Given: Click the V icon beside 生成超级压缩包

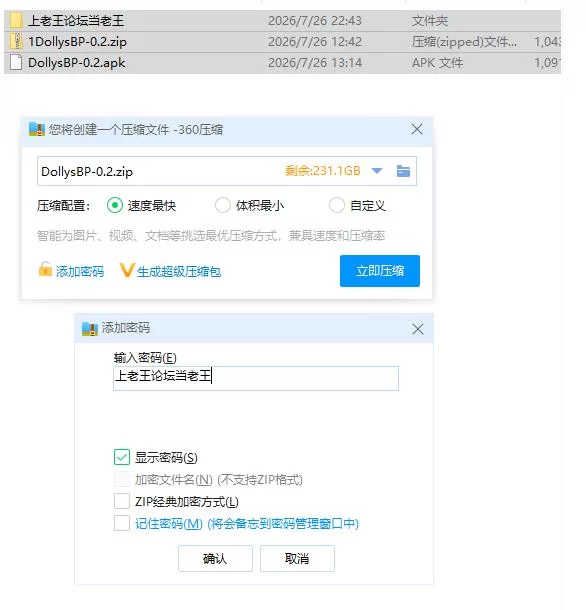Looking at the screenshot, I should (x=127, y=270).
